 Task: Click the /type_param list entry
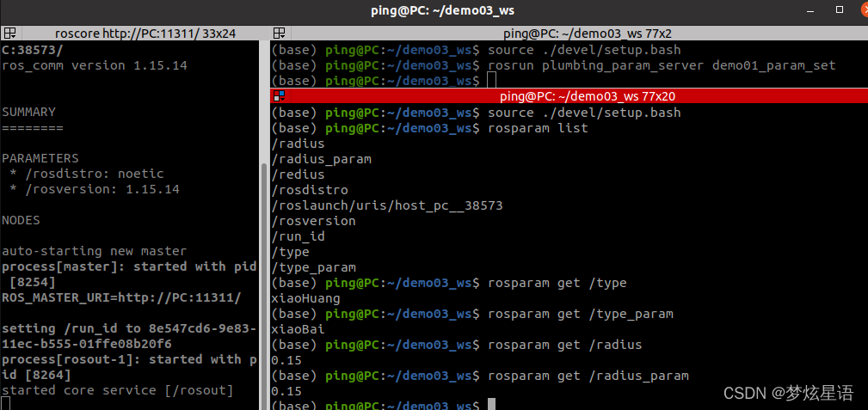313,268
